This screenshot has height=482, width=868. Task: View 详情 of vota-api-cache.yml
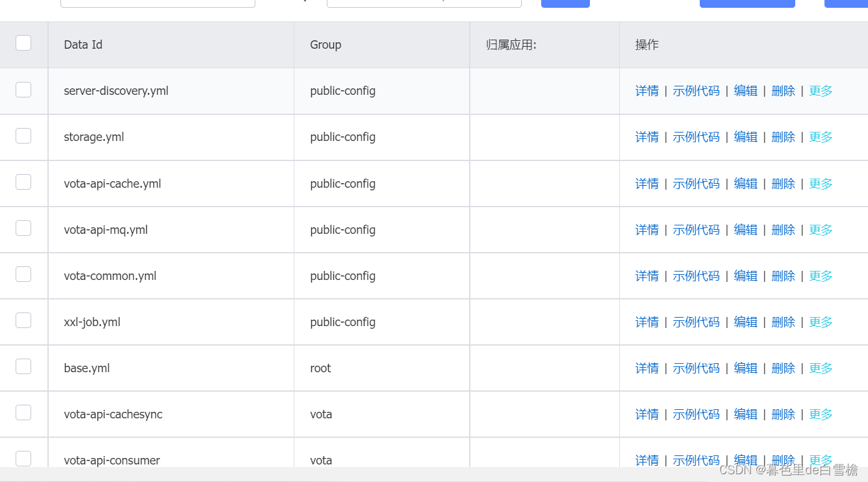[647, 184]
